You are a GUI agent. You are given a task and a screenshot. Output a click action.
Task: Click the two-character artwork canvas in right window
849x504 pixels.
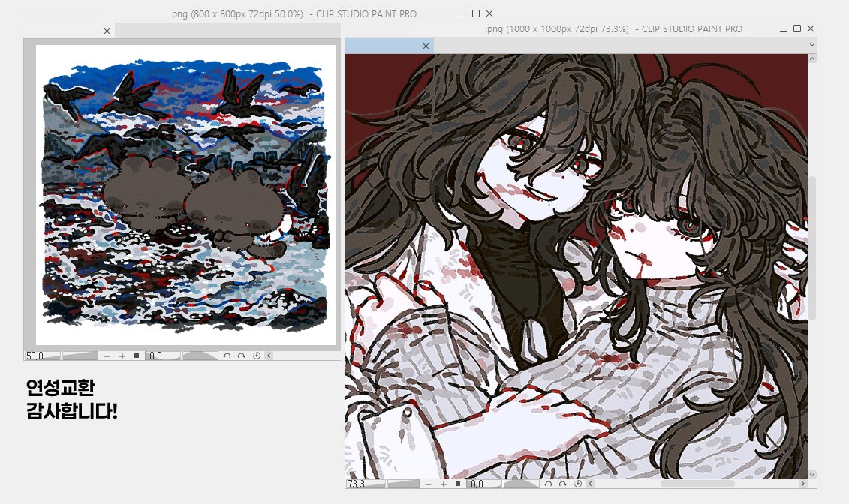click(x=576, y=266)
